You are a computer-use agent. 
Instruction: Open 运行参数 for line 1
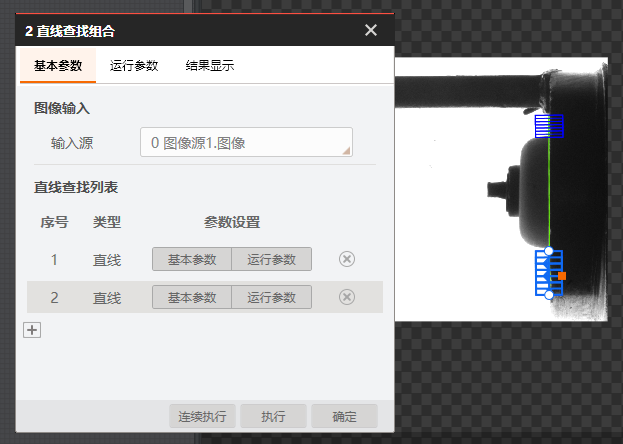271,259
